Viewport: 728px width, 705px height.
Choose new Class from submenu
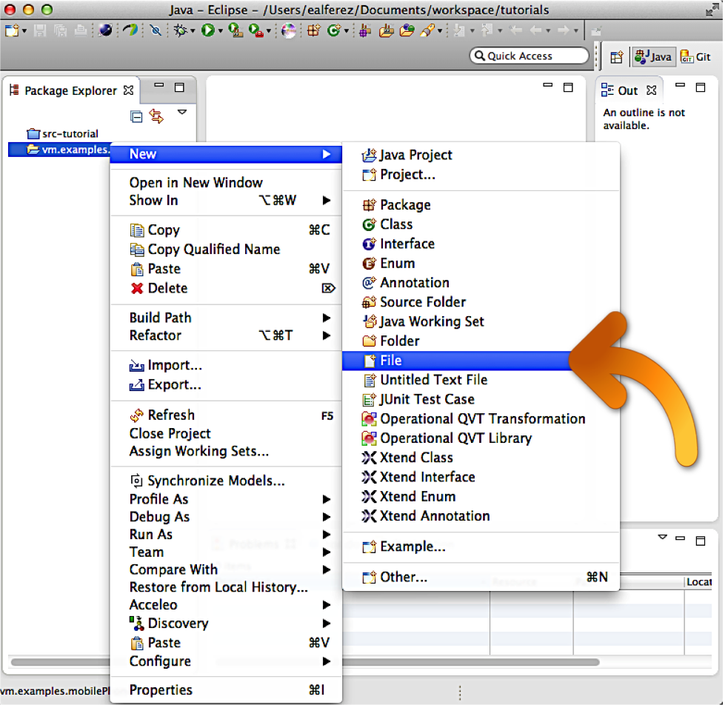[481, 224]
